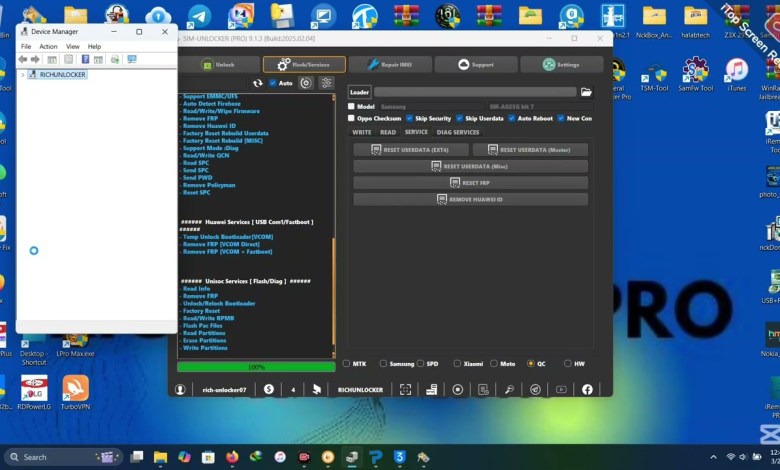Click the Facebook icon in bottom bar

tap(587, 389)
